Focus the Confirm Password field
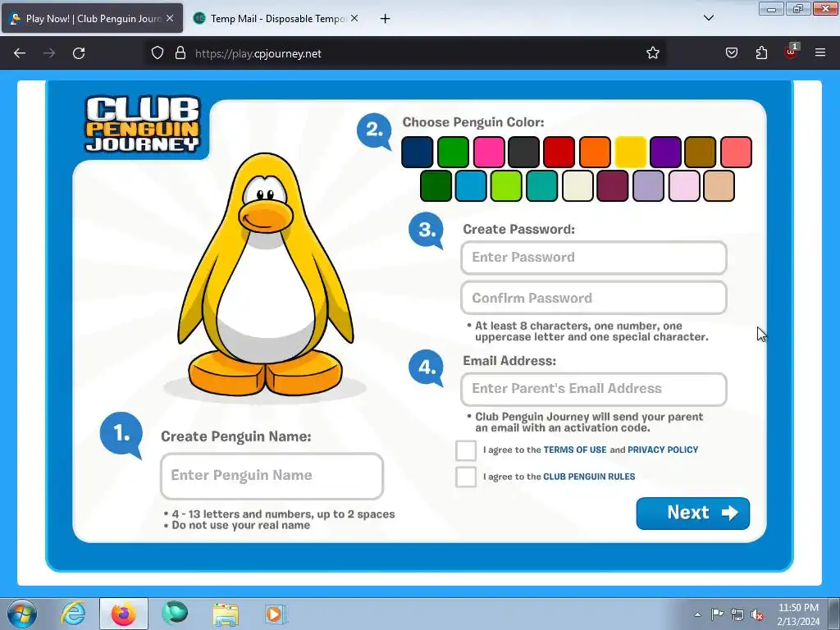840x630 pixels. [x=594, y=298]
